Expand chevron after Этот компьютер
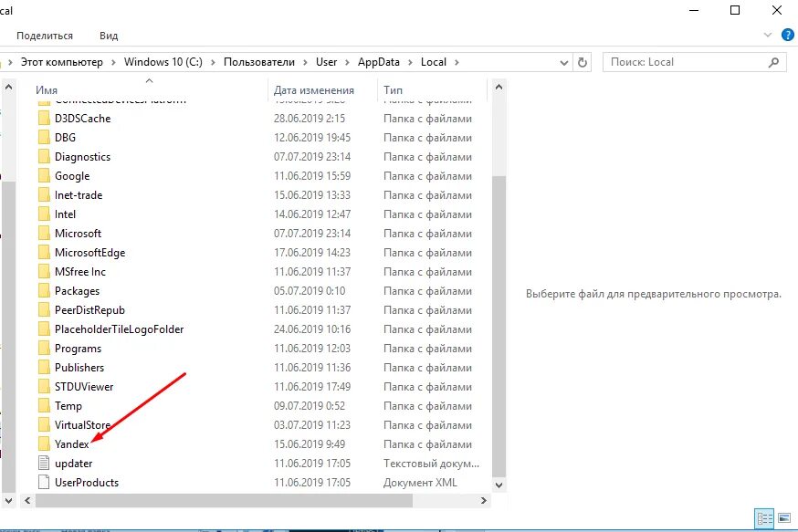798x532 pixels. pos(113,62)
